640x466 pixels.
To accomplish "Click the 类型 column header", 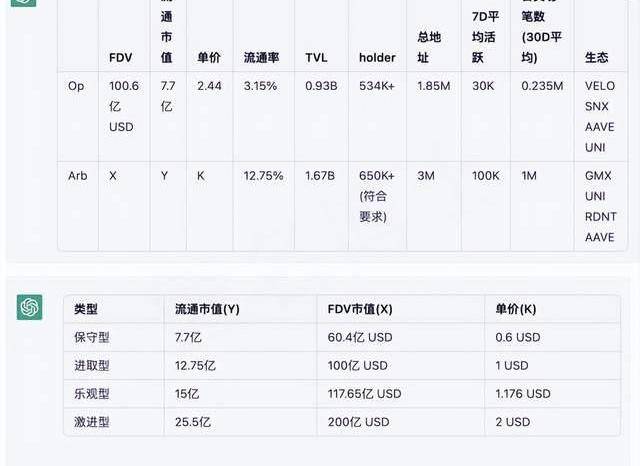I will click(86, 310).
